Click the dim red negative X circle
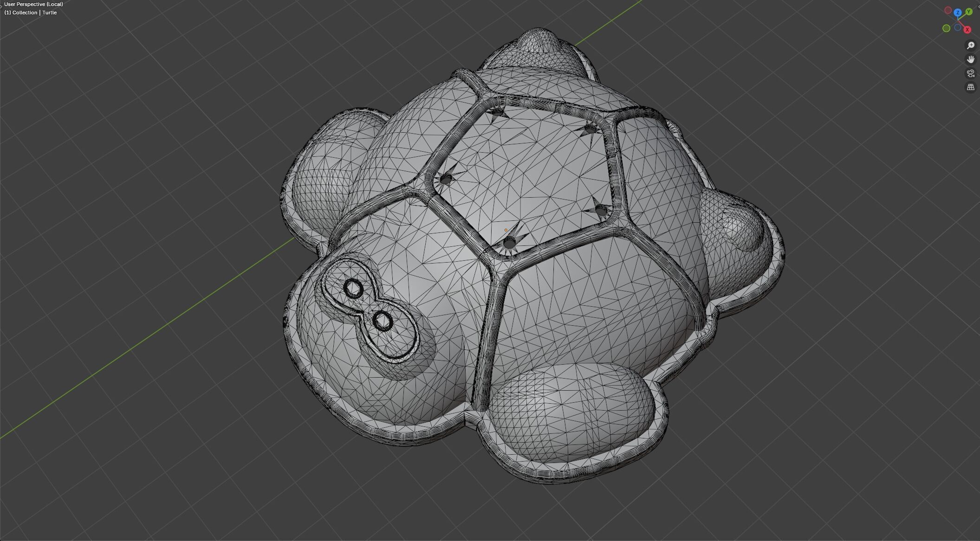 (948, 10)
